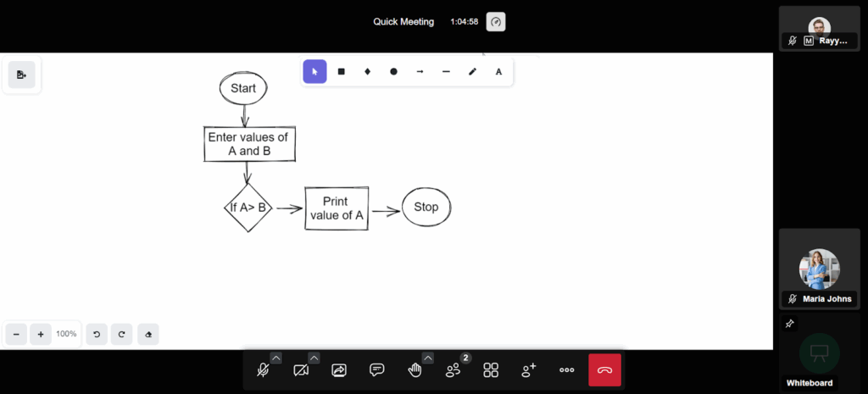
Task: Open the participants list
Action: (453, 370)
